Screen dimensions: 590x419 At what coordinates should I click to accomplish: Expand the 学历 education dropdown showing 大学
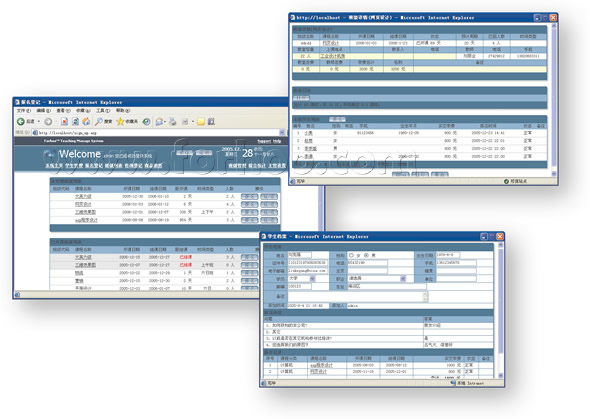click(312, 279)
